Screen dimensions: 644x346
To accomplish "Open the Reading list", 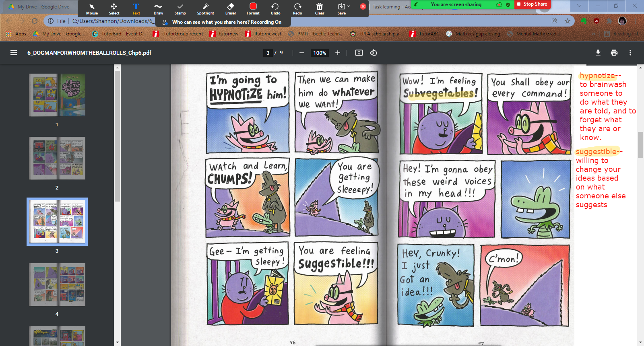I will 621,34.
